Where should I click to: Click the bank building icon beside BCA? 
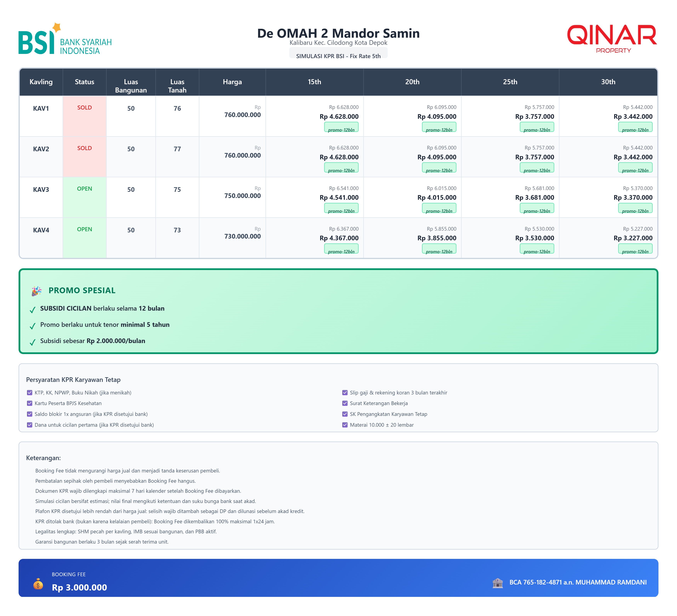point(497,583)
